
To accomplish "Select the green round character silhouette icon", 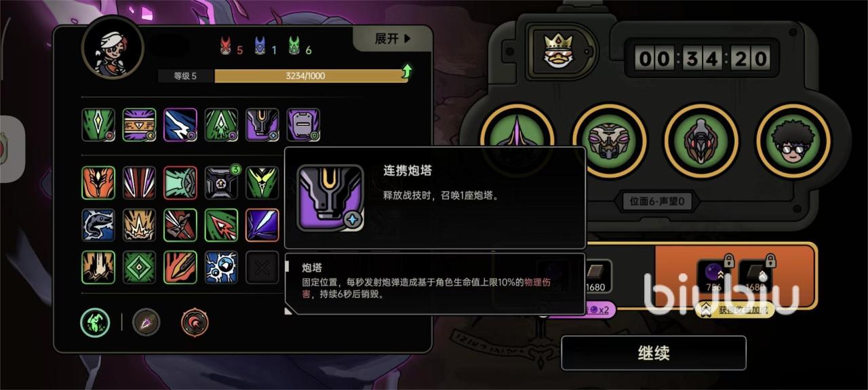I will [x=95, y=321].
